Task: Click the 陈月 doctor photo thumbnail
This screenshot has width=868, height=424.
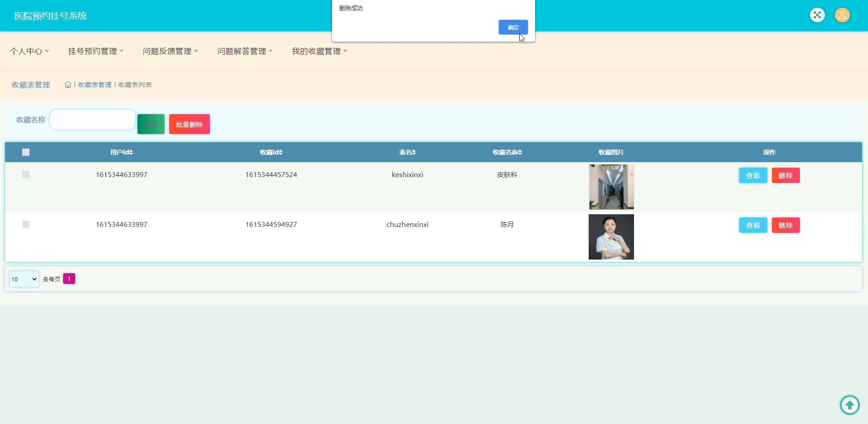Action: [x=611, y=237]
